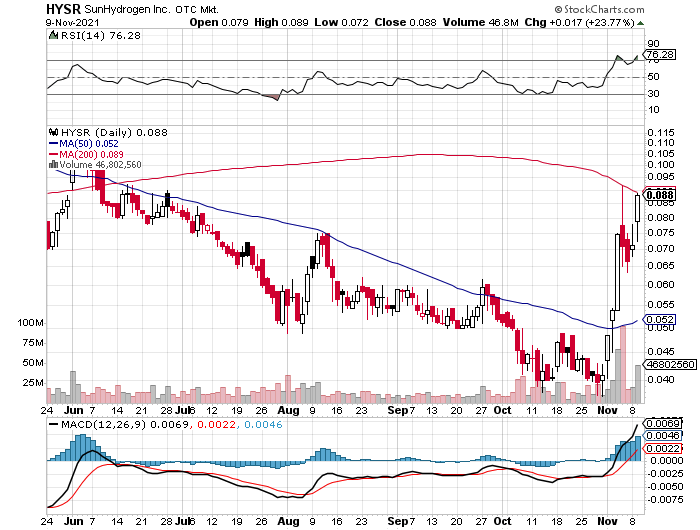
Task: Click the blue 0.052 MA(50) axis tag
Action: [659, 319]
